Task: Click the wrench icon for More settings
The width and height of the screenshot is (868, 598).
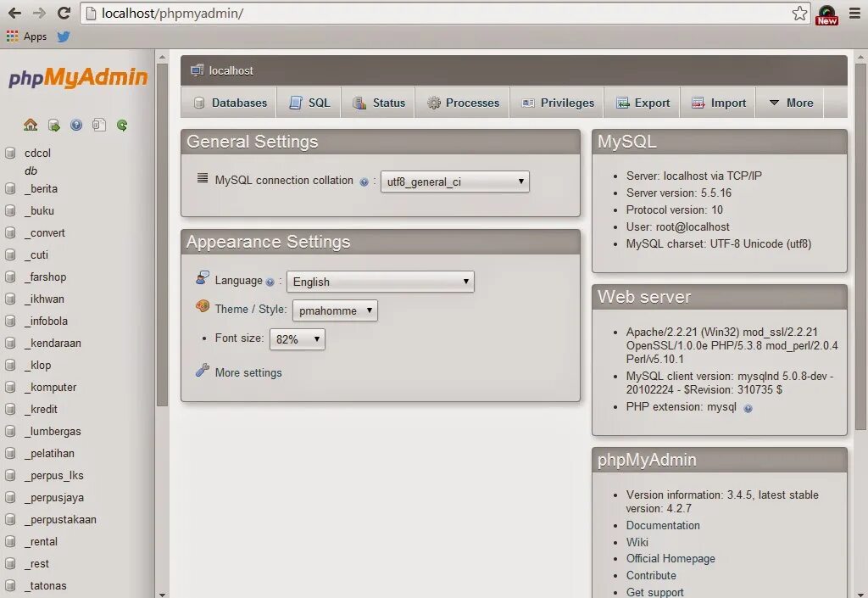Action: pos(203,371)
